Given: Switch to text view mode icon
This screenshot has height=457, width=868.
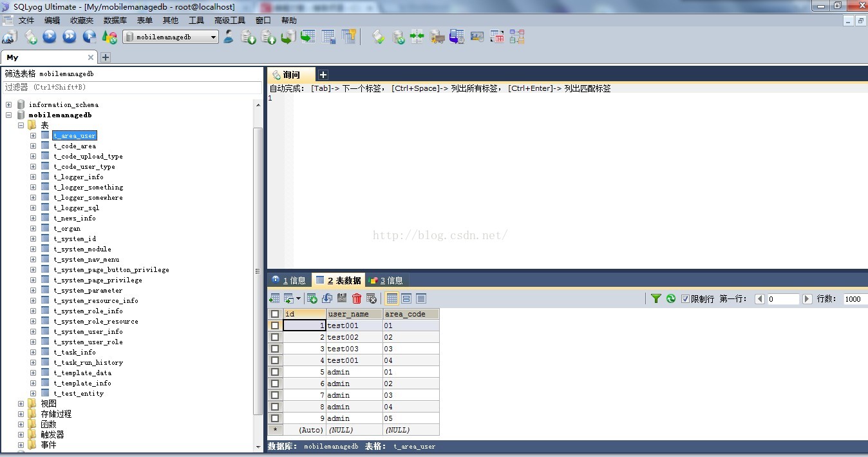Looking at the screenshot, I should tap(421, 298).
